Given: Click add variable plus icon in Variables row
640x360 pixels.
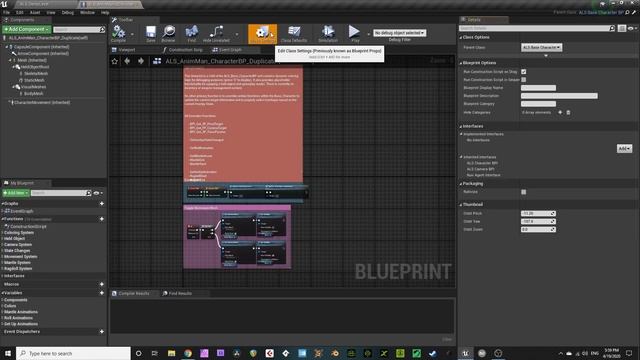Looking at the screenshot, I should (x=102, y=293).
